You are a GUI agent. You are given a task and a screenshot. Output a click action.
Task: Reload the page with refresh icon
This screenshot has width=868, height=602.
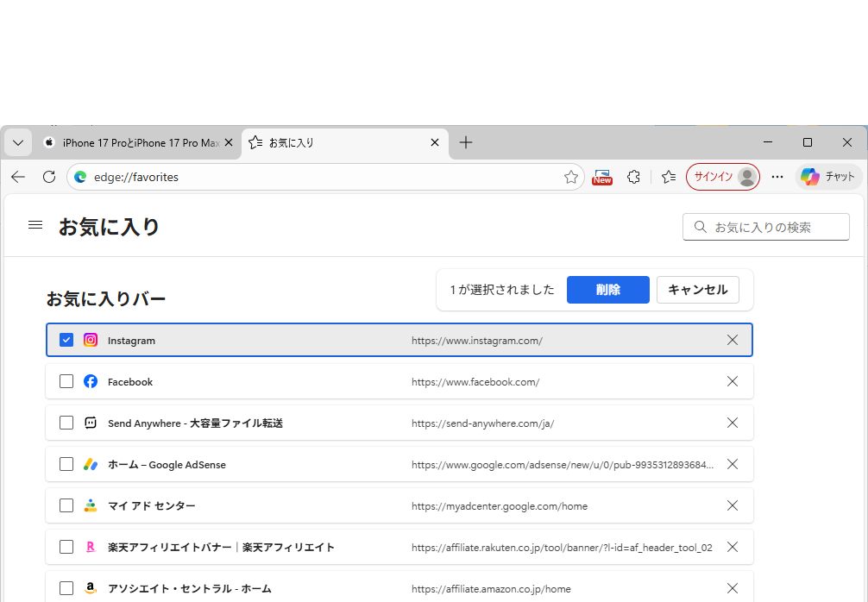point(49,177)
